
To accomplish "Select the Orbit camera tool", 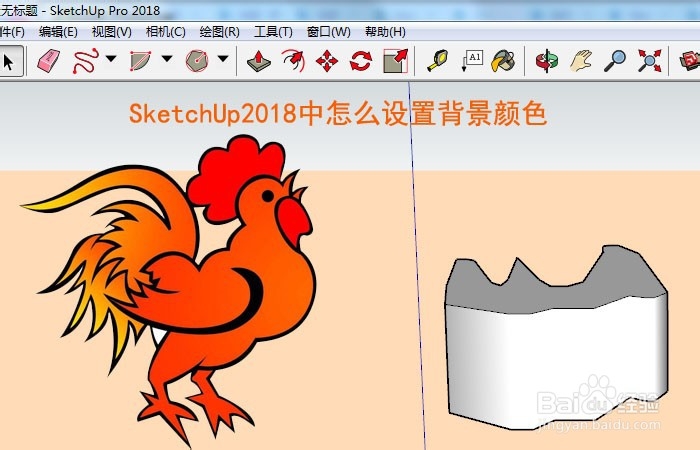I will (547, 61).
